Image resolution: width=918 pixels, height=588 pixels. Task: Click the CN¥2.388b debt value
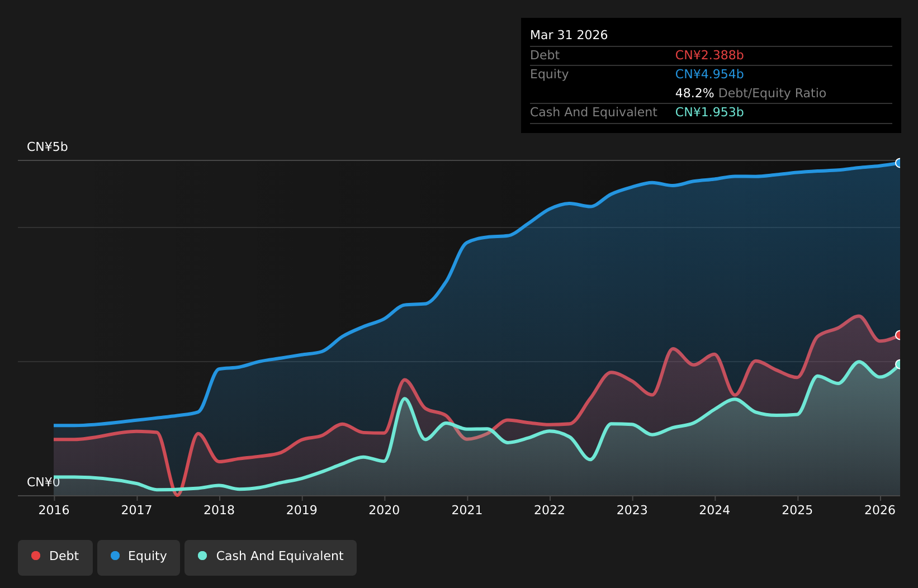(x=709, y=55)
